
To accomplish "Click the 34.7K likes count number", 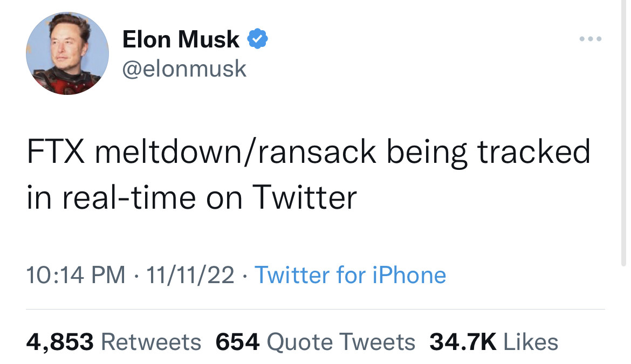I will pos(463,342).
